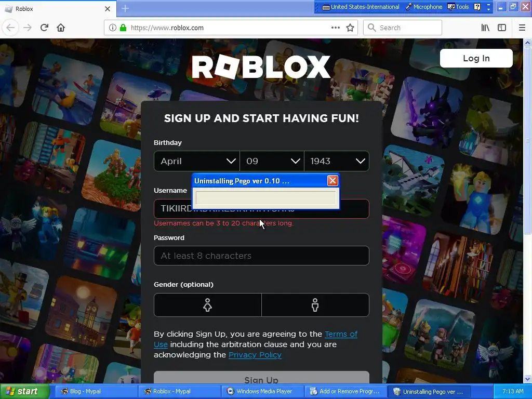This screenshot has height=399, width=532.
Task: Open the Windows start menu
Action: coord(25,391)
